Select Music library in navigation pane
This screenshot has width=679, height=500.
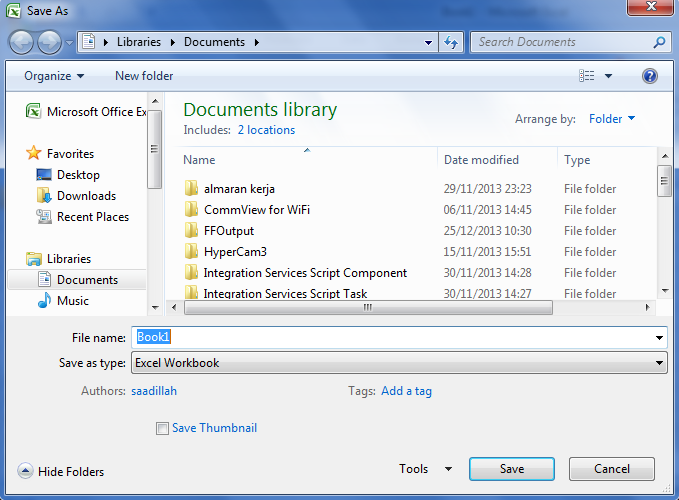pyautogui.click(x=63, y=301)
